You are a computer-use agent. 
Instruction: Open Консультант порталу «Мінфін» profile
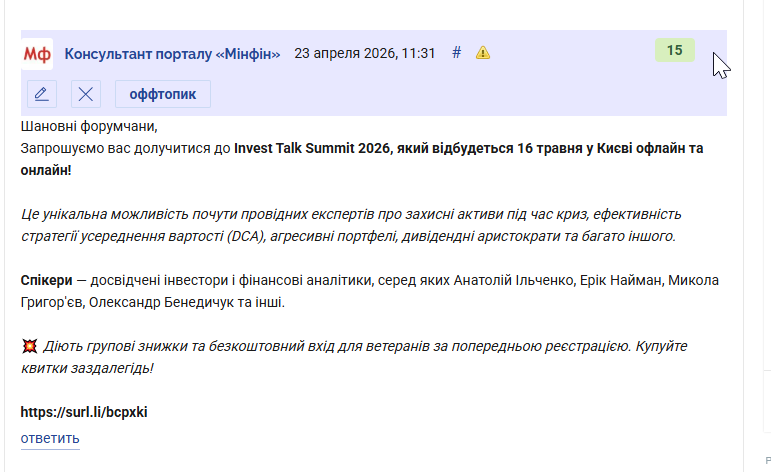click(172, 53)
